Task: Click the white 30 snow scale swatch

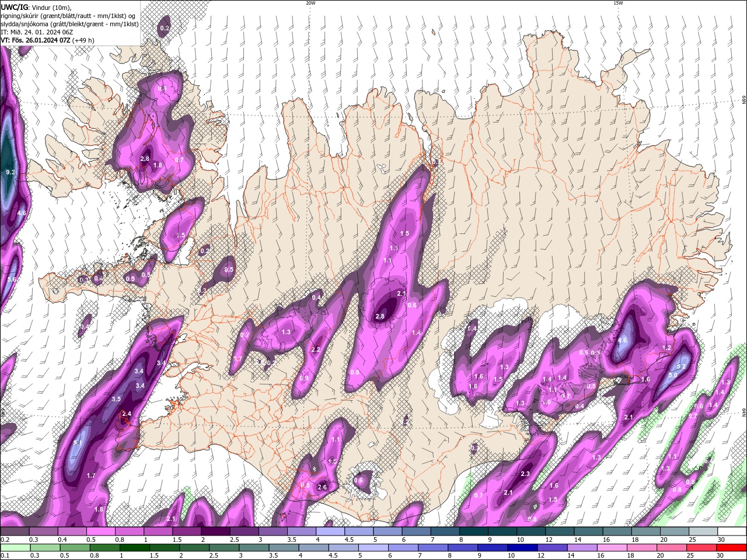Action: point(732,531)
